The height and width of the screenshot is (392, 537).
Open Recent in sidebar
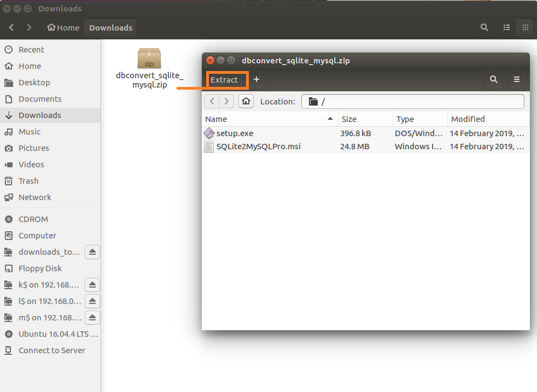50,50
